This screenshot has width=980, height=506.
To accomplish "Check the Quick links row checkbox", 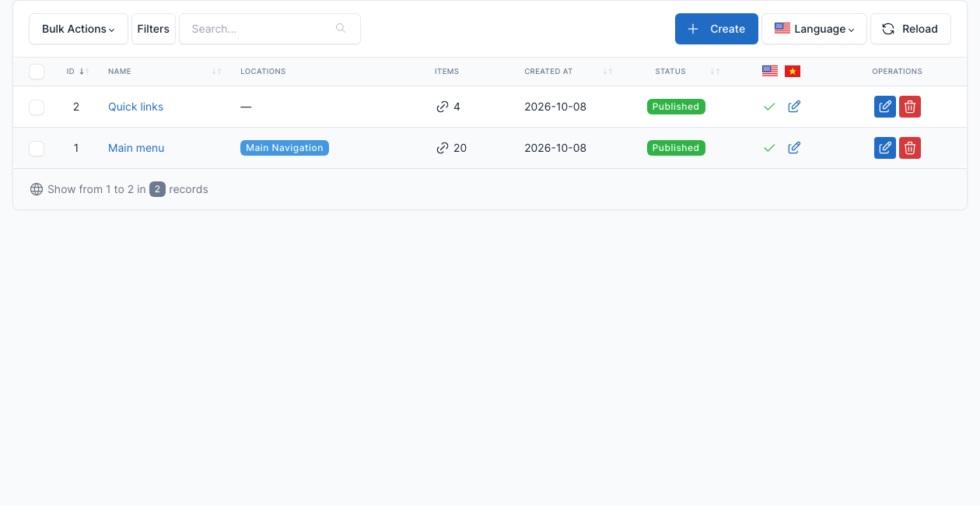I will [x=37, y=107].
